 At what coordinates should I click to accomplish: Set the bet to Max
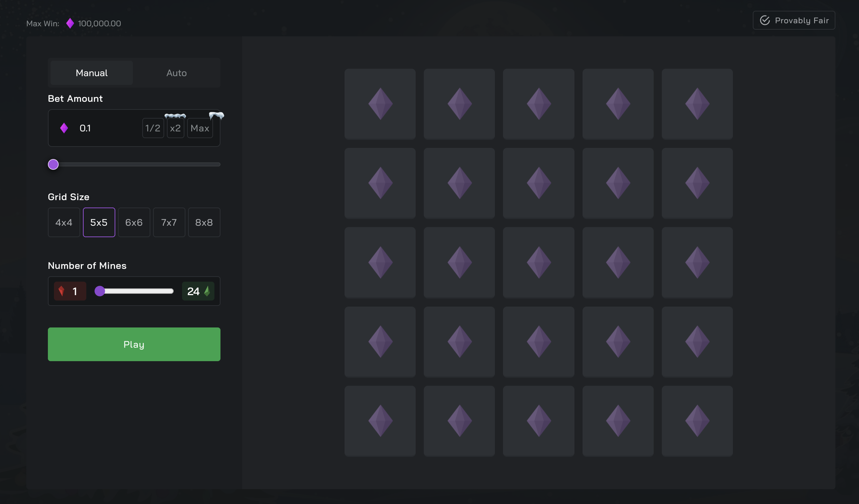[200, 128]
